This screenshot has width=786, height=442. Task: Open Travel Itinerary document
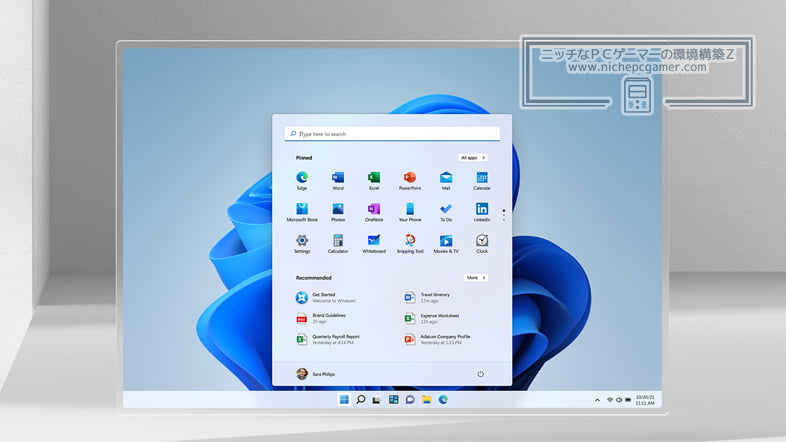pyautogui.click(x=428, y=298)
